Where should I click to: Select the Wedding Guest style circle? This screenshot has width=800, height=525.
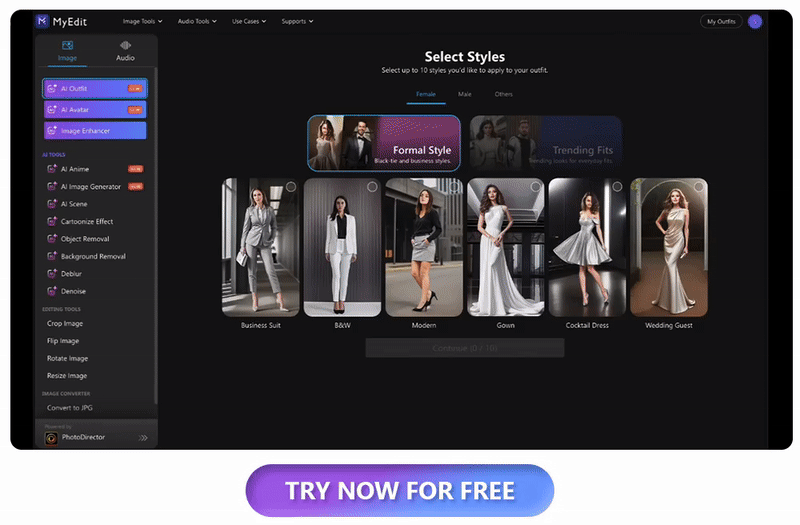(699, 187)
